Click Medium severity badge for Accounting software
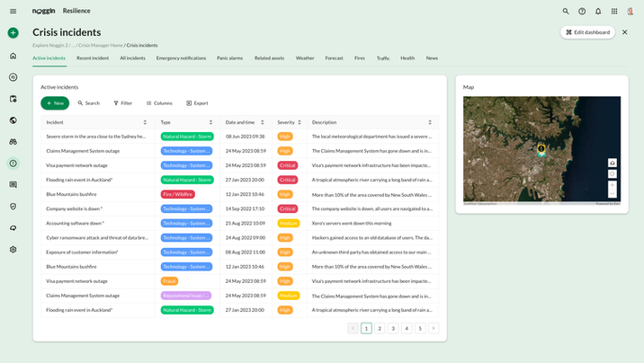Screen dimensions: 644x363 tap(289, 223)
